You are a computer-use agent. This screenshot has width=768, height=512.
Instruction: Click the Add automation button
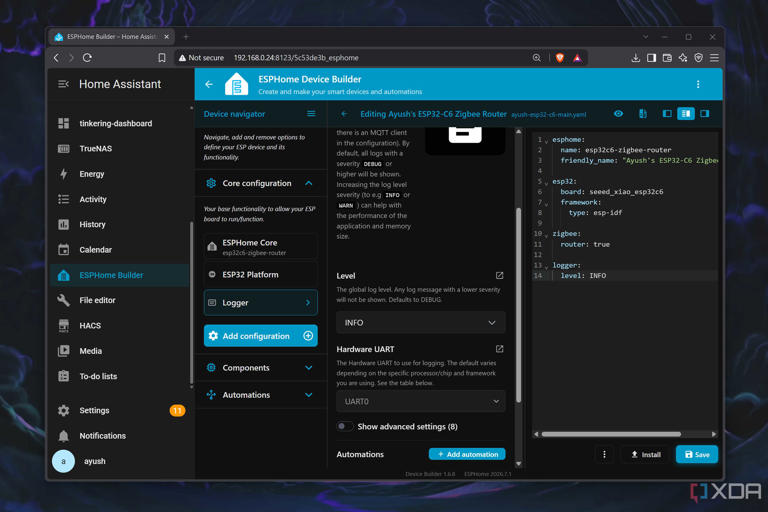tap(467, 454)
